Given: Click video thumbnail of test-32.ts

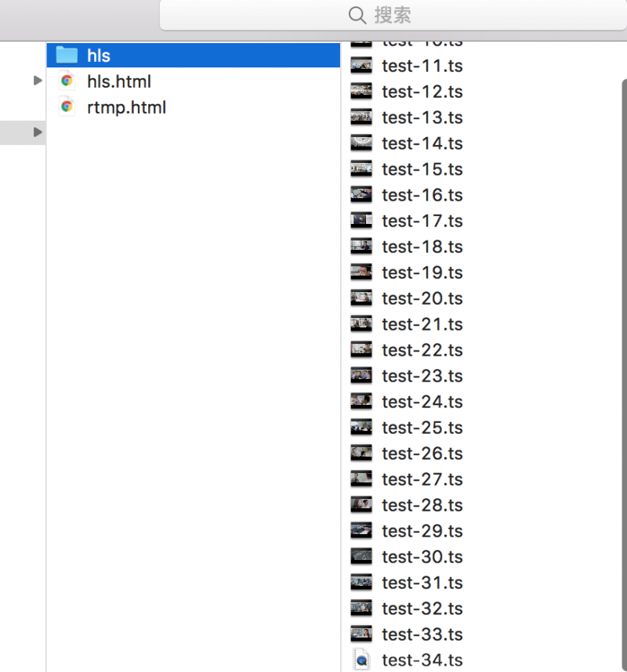Looking at the screenshot, I should [x=361, y=608].
